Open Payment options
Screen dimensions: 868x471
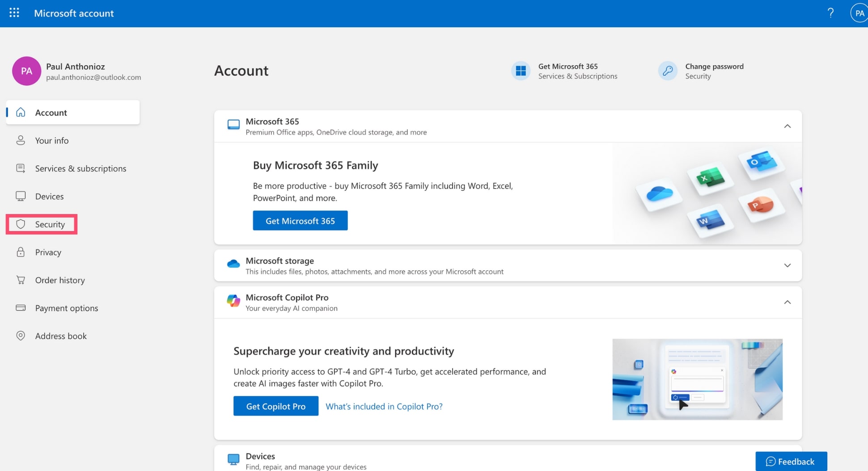tap(67, 308)
